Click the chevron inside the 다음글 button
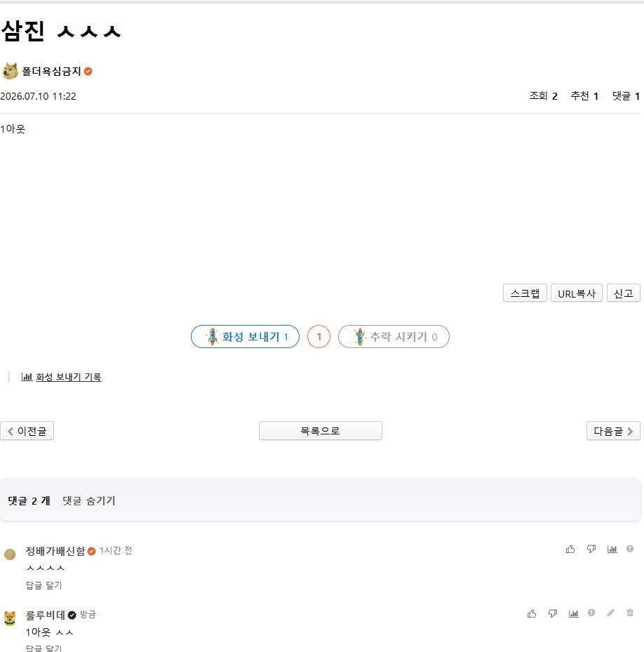The height and width of the screenshot is (652, 644). tap(630, 431)
